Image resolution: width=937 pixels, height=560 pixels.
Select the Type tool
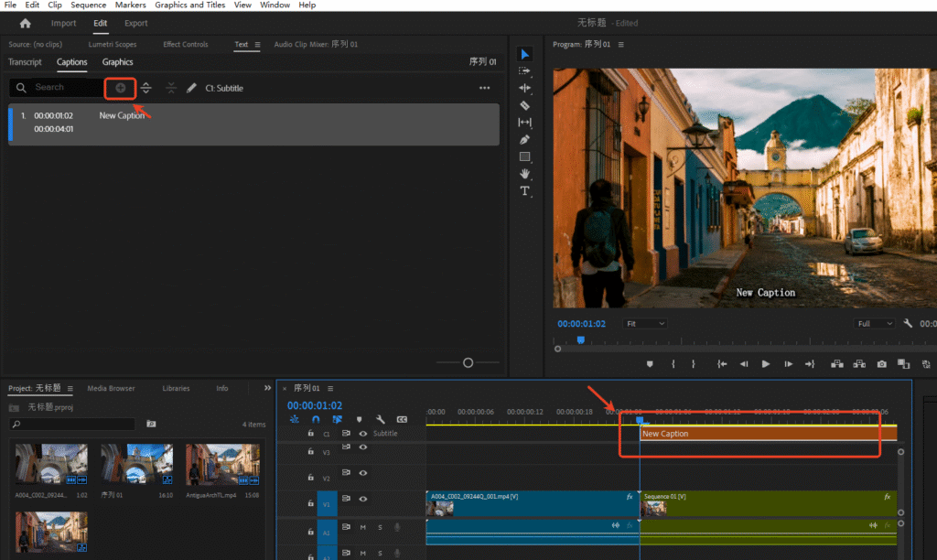(x=524, y=190)
